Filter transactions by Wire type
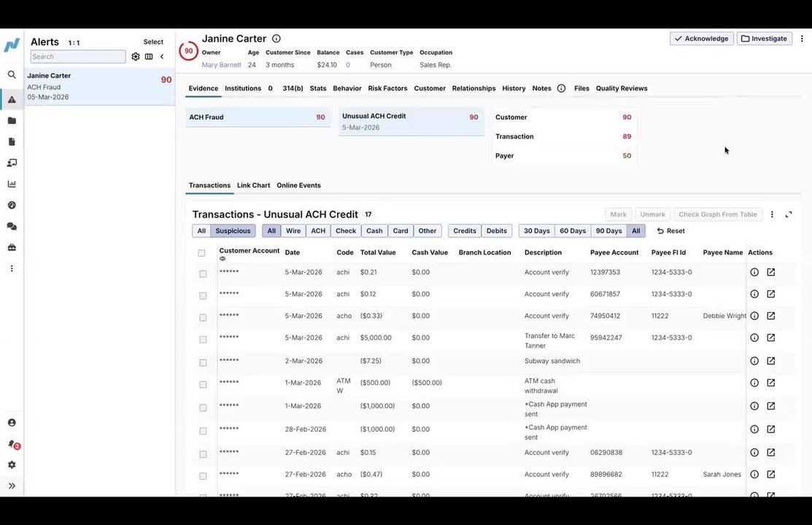The width and height of the screenshot is (812, 525). 293,231
